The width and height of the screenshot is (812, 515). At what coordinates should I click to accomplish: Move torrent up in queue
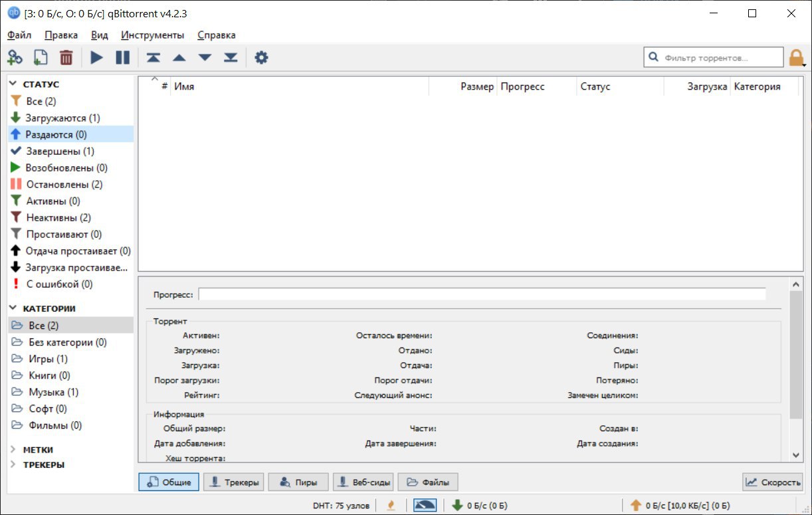pos(179,58)
